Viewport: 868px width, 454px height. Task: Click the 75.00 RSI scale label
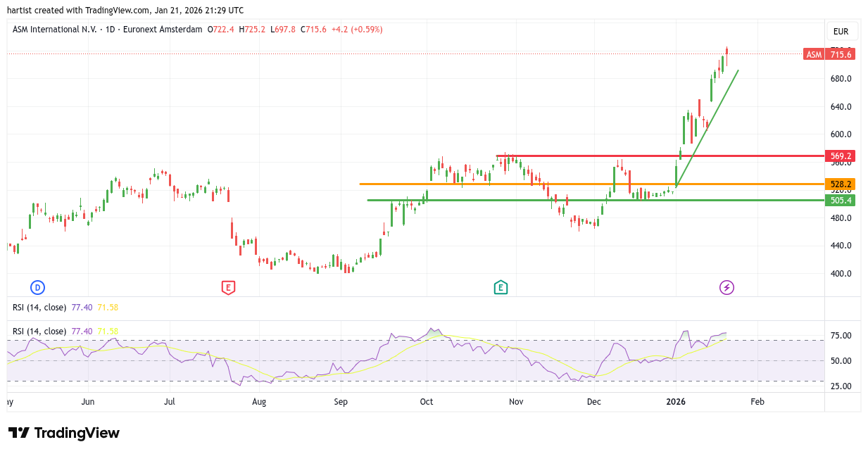tap(841, 336)
